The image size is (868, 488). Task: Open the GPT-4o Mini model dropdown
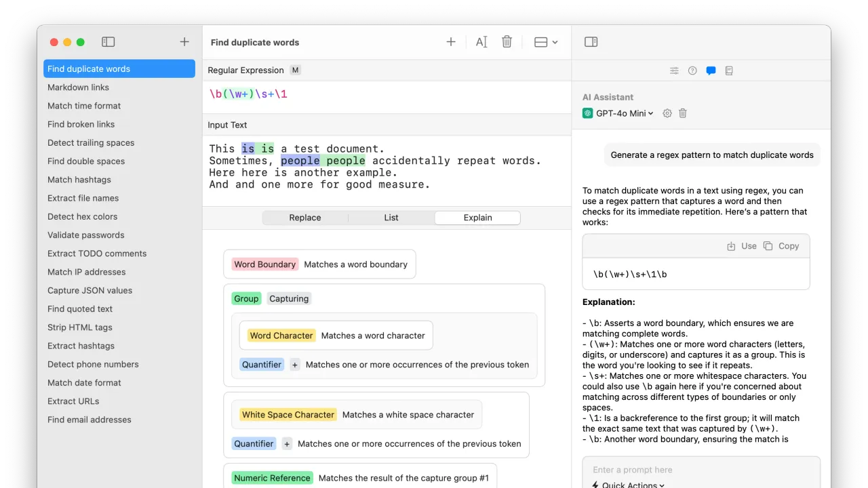click(x=625, y=113)
